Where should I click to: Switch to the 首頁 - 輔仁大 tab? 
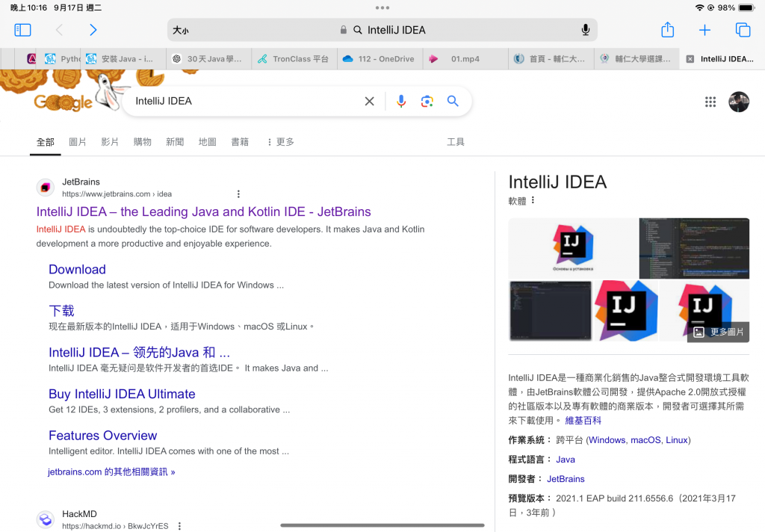click(x=551, y=59)
